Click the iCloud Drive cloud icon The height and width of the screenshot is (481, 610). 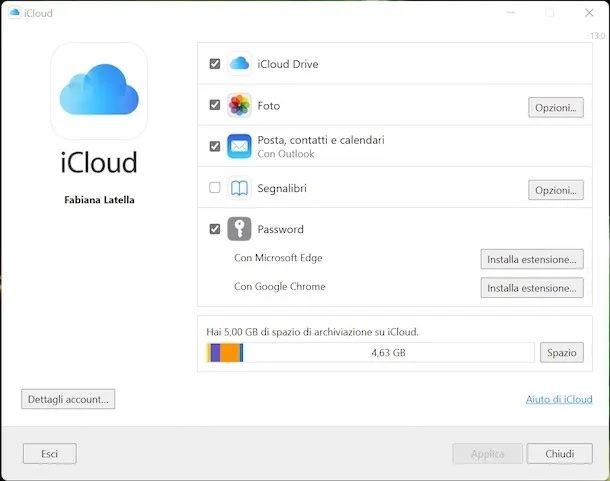click(239, 63)
